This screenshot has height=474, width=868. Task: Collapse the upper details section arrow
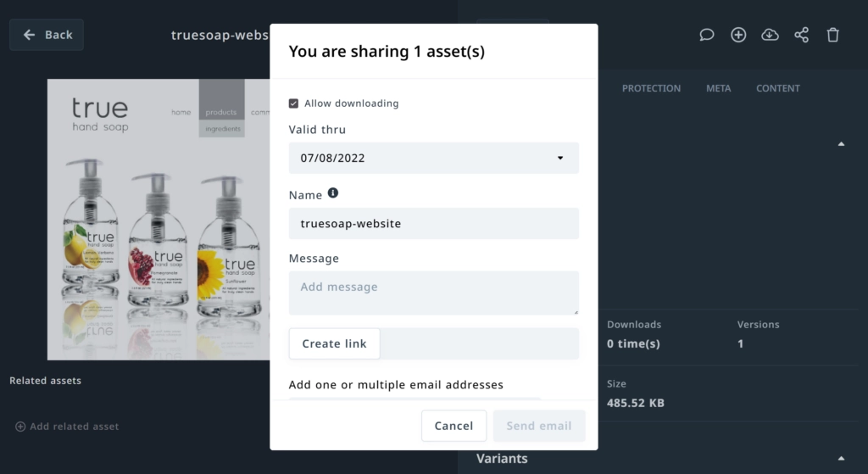pos(841,144)
